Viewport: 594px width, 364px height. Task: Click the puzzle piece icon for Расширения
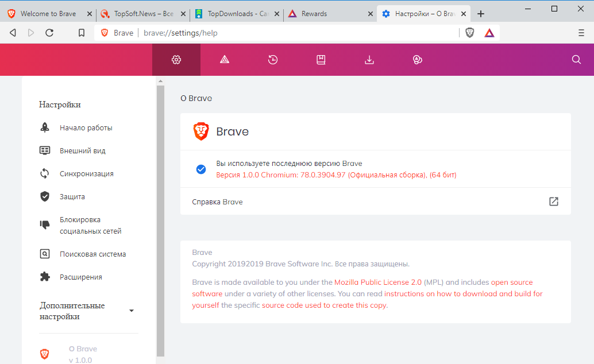(45, 277)
